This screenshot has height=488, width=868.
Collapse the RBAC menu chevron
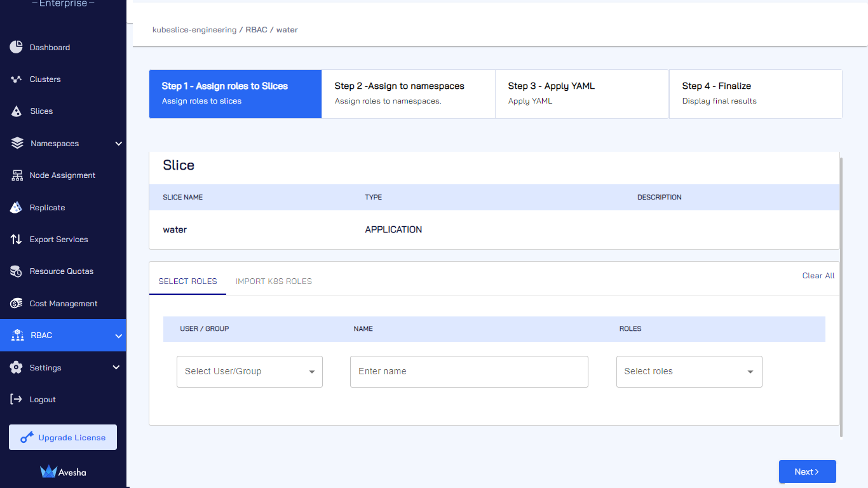118,335
